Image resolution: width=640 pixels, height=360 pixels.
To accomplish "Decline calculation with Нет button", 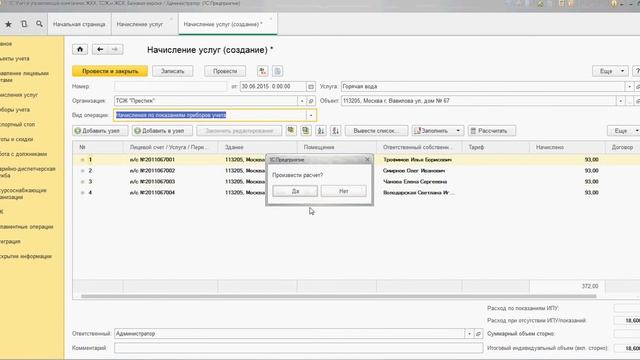I will point(343,191).
